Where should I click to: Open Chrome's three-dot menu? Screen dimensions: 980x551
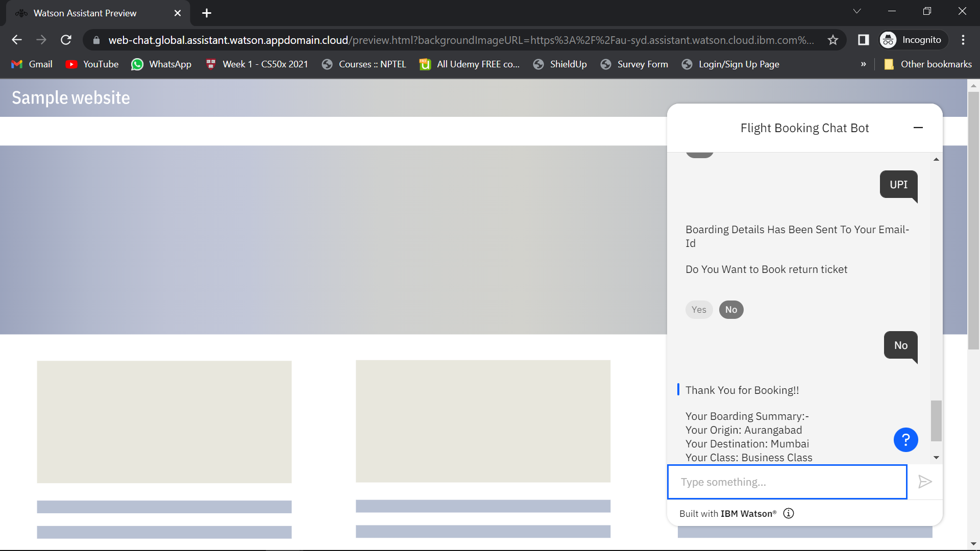pos(963,40)
